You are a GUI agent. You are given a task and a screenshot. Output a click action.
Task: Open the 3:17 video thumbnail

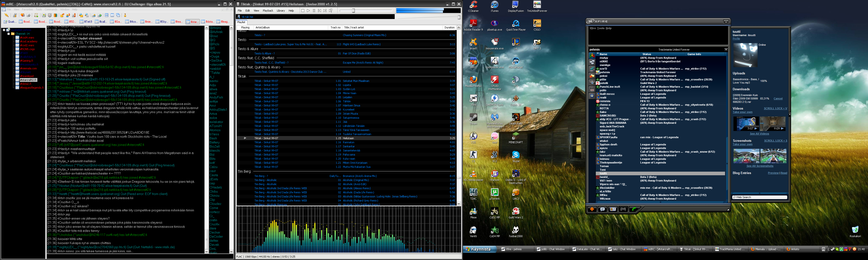(x=746, y=124)
